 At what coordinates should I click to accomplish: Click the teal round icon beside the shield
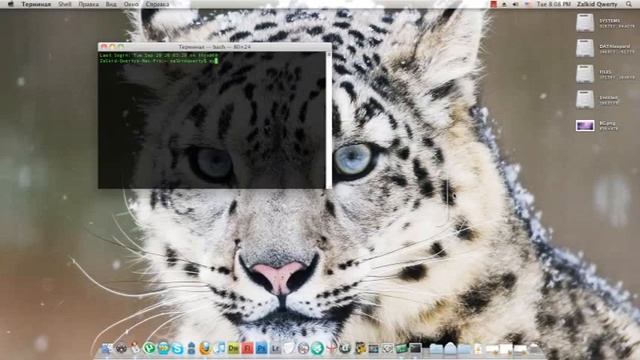[318, 348]
